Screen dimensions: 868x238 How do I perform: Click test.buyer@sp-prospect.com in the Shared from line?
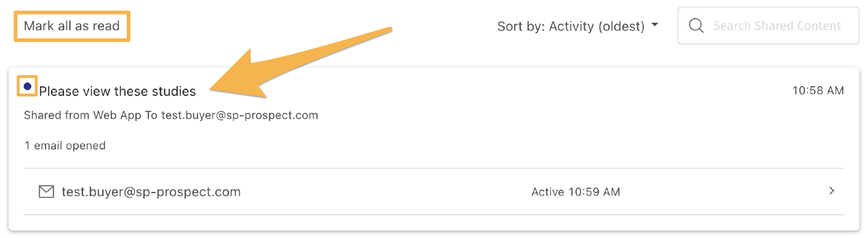click(x=240, y=115)
